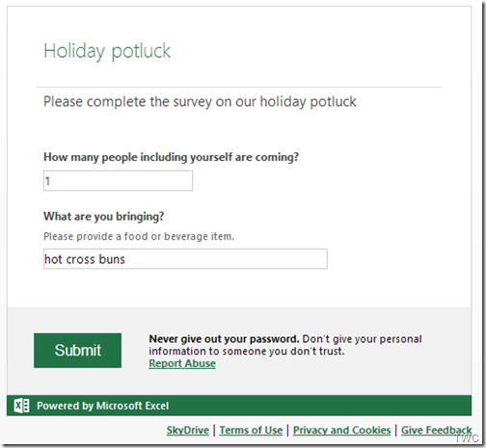This screenshot has height=448, width=486.
Task: Open the Report Abuse link
Action: [x=182, y=363]
